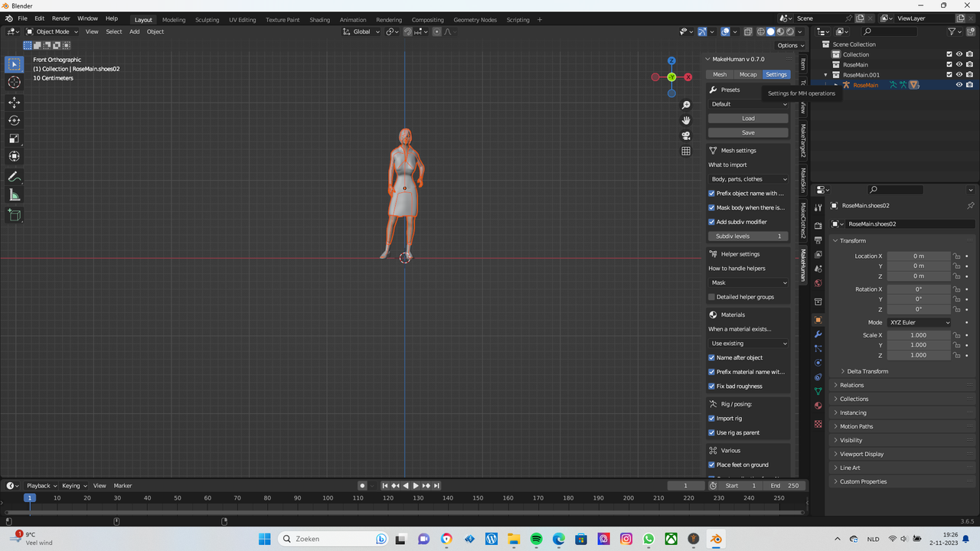
Task: Click the Play animation button
Action: [416, 486]
